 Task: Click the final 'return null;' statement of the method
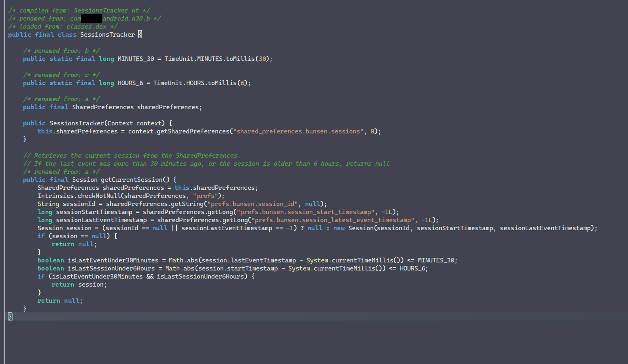point(60,301)
